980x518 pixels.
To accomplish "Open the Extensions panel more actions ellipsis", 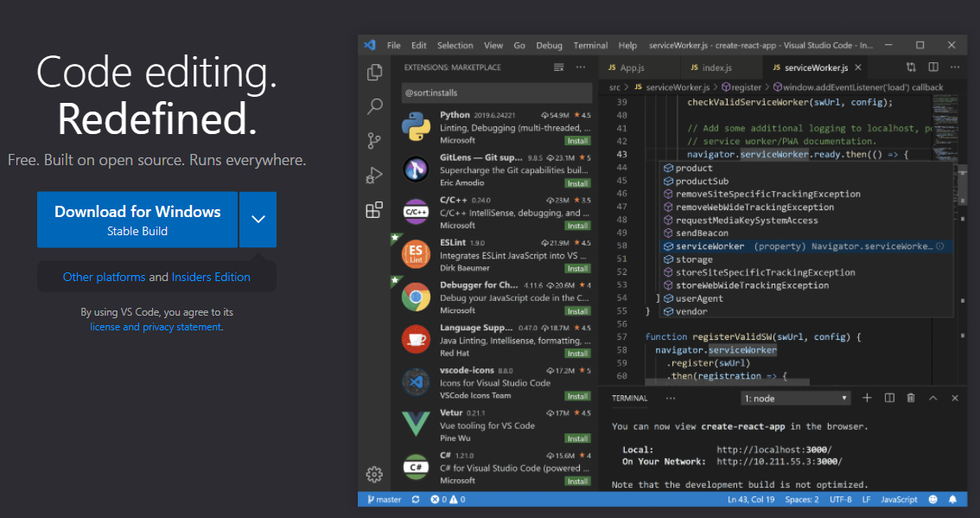I will click(x=581, y=67).
